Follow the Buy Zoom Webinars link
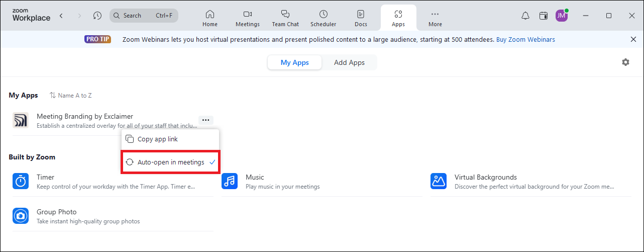Image resolution: width=644 pixels, height=252 pixels. pyautogui.click(x=525, y=39)
